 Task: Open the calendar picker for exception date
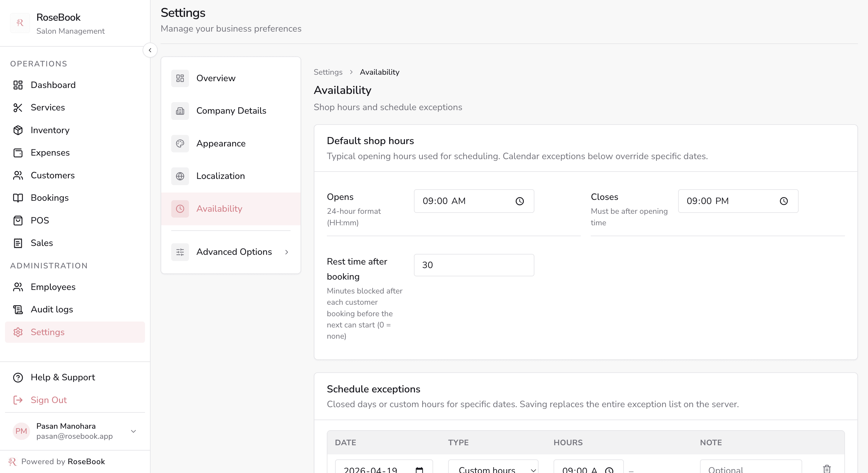click(x=419, y=470)
